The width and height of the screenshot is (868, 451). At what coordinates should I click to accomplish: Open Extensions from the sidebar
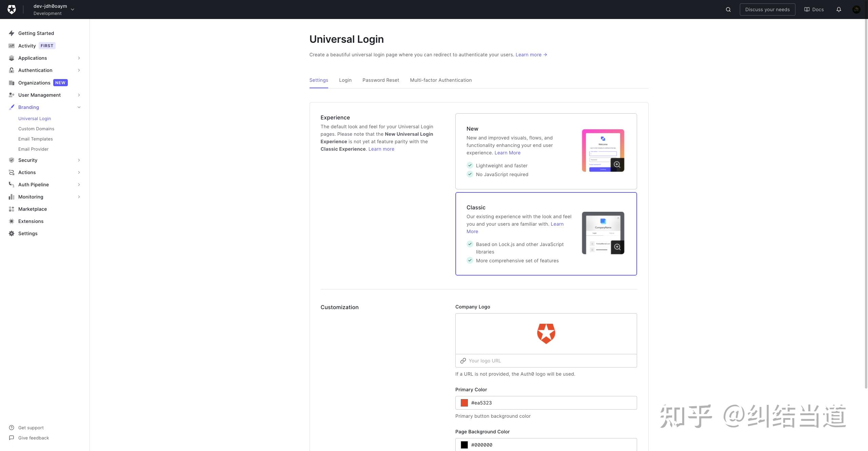tap(31, 221)
